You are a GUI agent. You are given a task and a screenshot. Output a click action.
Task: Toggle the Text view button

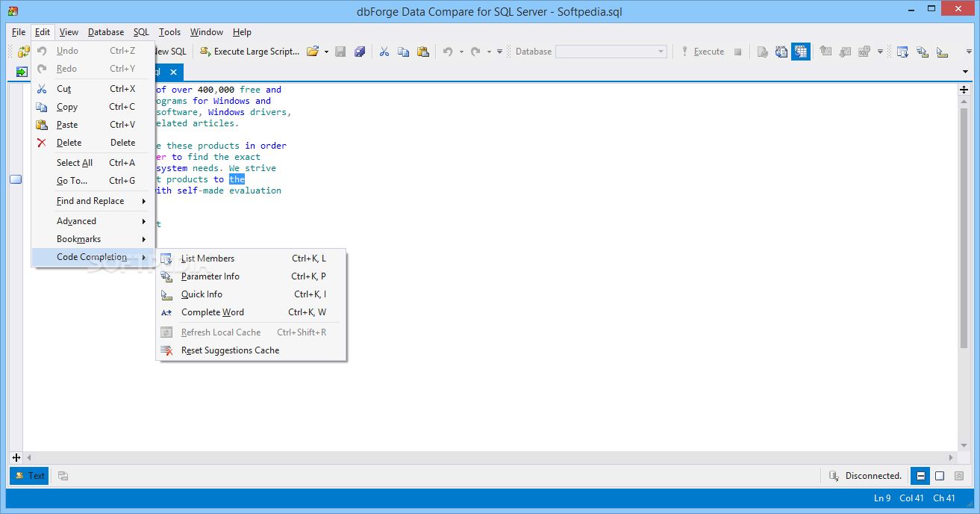tap(29, 476)
